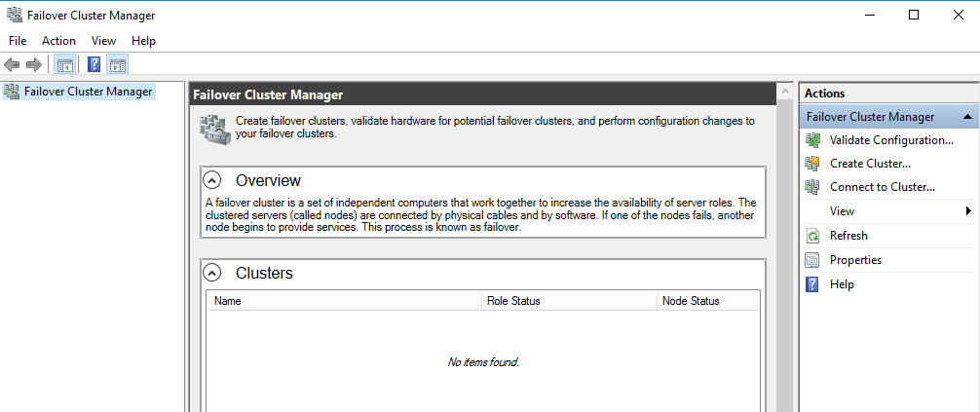Open the File menu
This screenshot has width=980, height=412.
pyautogui.click(x=18, y=41)
